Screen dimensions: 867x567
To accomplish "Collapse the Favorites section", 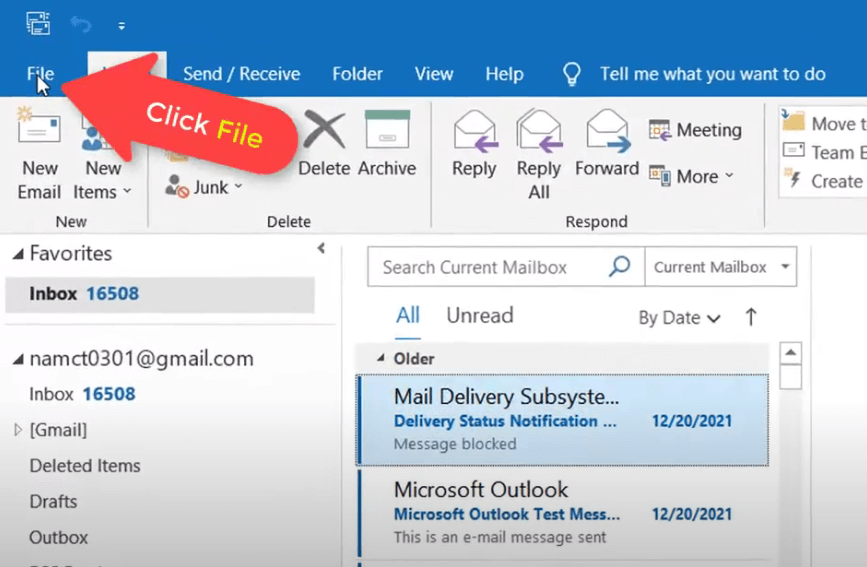I will coord(18,254).
